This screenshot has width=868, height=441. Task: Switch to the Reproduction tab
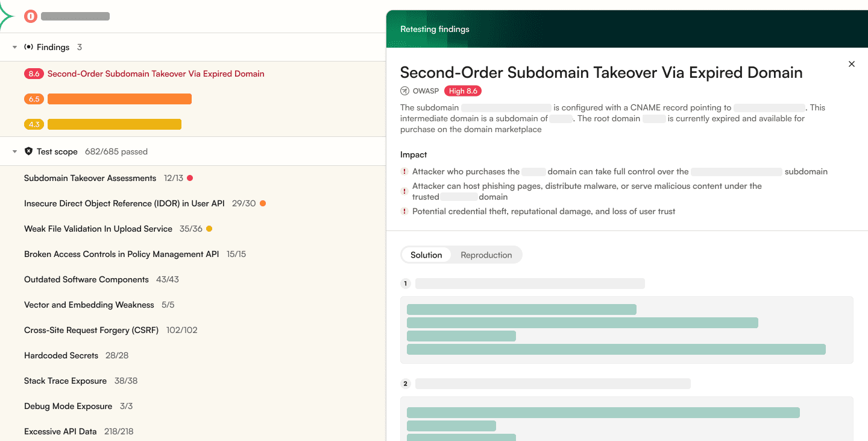pyautogui.click(x=486, y=255)
